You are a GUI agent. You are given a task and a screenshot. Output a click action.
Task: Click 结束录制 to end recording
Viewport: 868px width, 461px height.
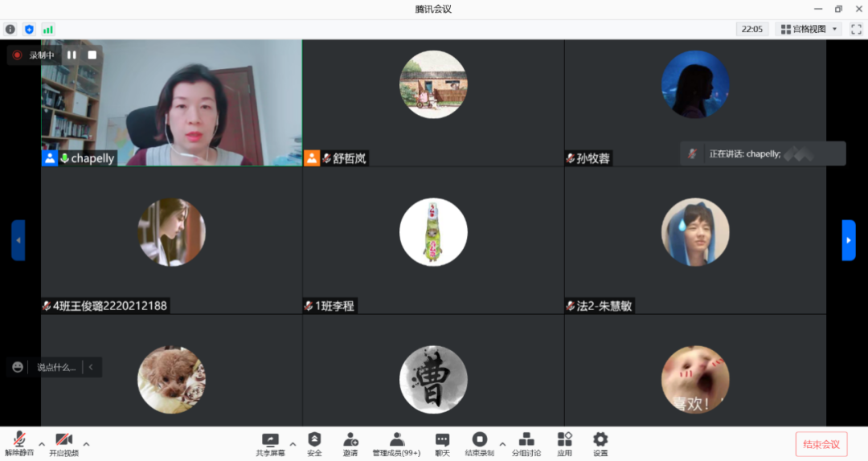pyautogui.click(x=479, y=443)
